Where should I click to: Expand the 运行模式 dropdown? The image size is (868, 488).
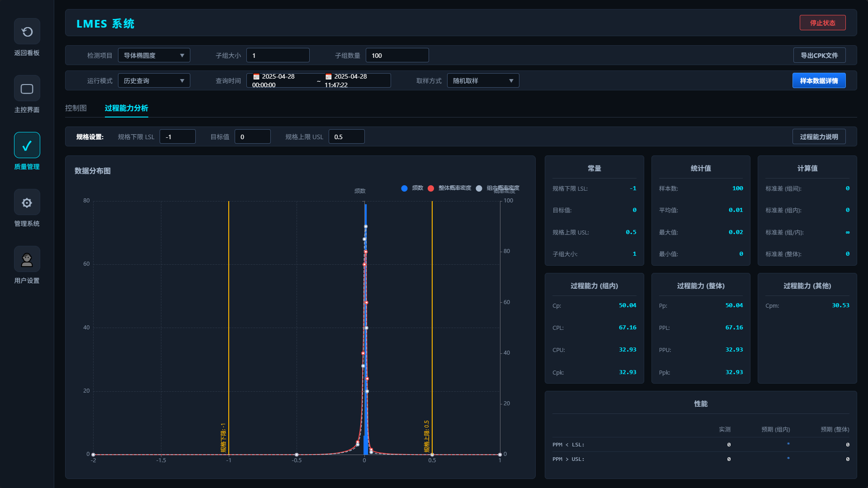point(154,81)
